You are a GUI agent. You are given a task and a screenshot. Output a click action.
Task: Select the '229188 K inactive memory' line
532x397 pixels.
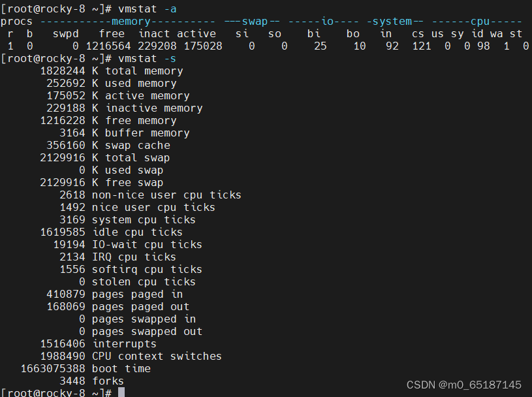click(x=125, y=108)
